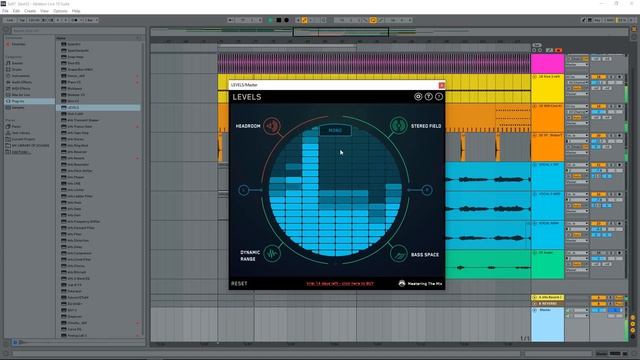640x360 pixels.
Task: Start playback with the green Play button
Action: click(270, 20)
